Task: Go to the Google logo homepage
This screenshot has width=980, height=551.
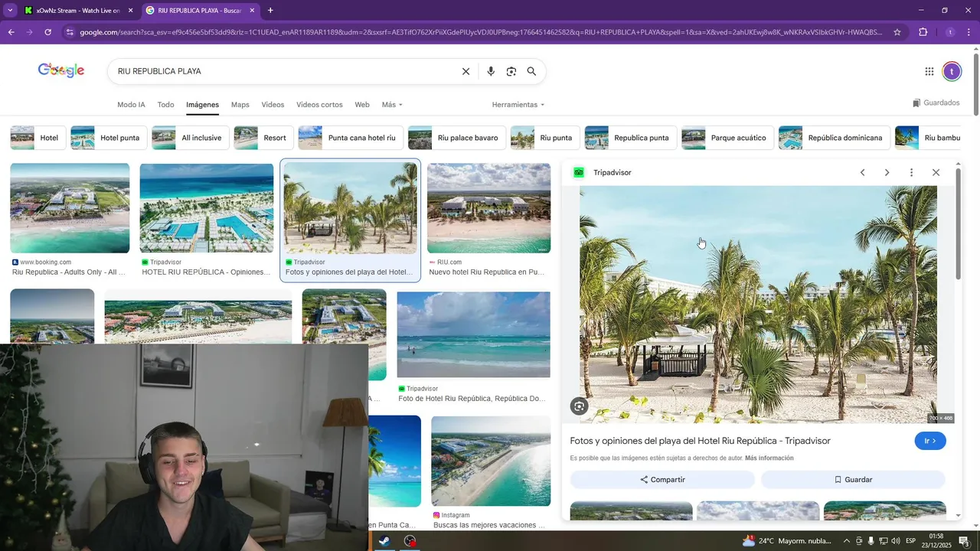Action: [61, 70]
